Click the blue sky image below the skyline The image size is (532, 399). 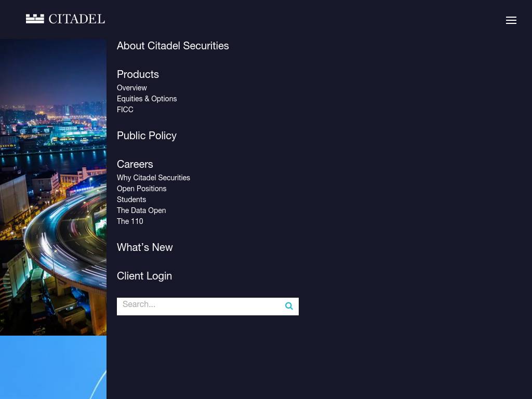coord(53,367)
